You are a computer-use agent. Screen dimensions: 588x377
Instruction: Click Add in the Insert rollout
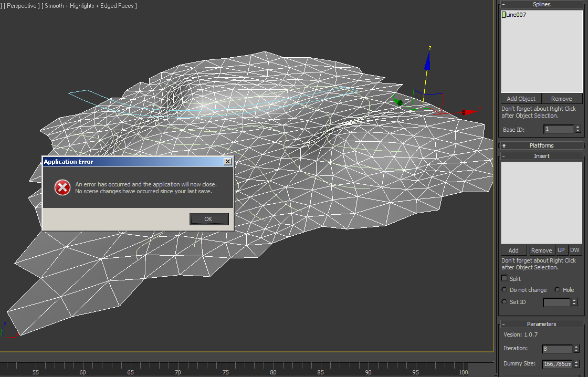(x=513, y=250)
